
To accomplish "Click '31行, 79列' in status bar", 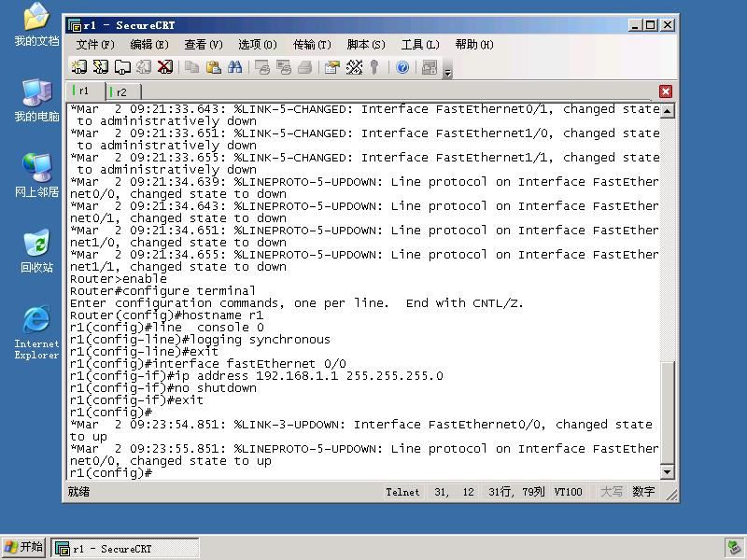I will click(516, 492).
